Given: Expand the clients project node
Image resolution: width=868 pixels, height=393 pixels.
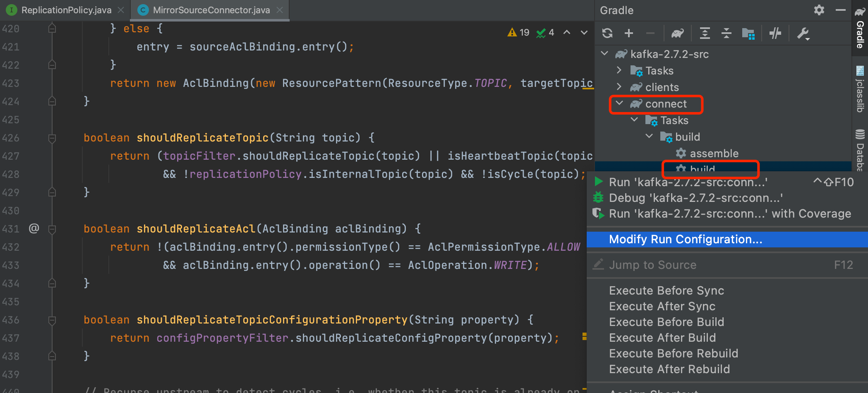Looking at the screenshot, I should (619, 87).
